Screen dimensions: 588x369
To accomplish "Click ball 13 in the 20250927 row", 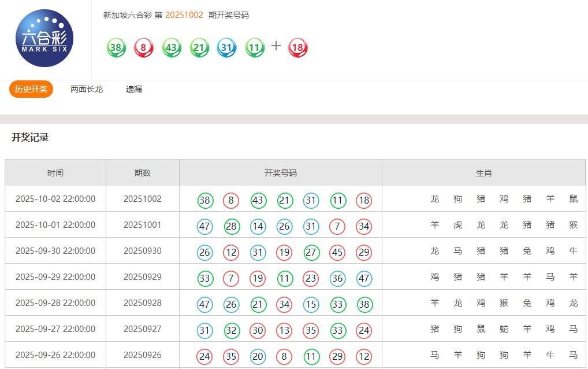I will pos(284,330).
